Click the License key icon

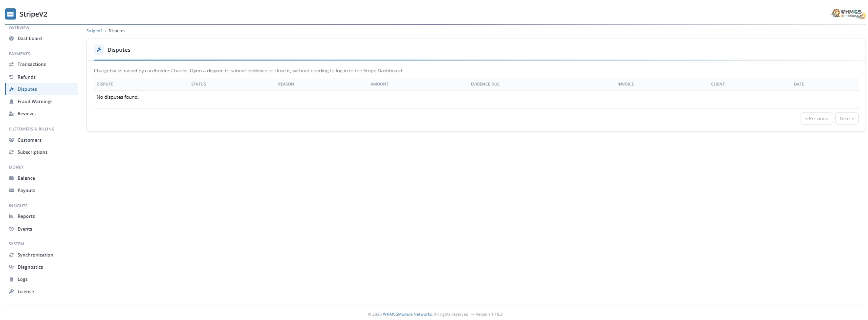(12, 292)
